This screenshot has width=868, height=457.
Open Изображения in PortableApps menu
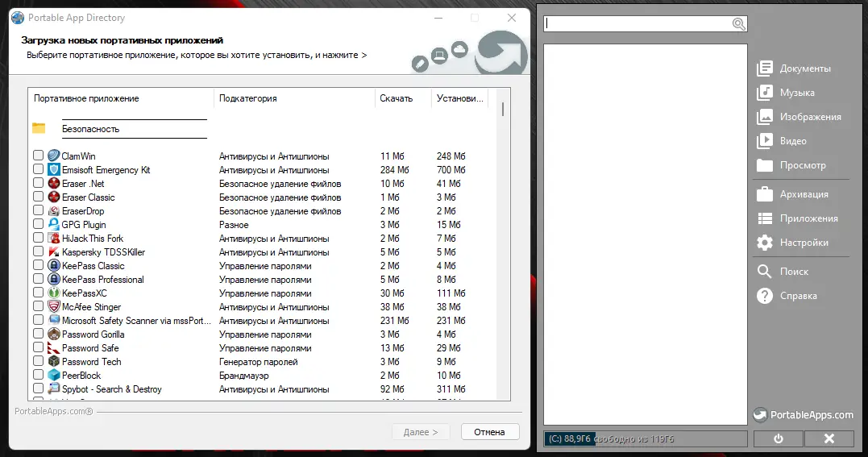[x=799, y=117]
